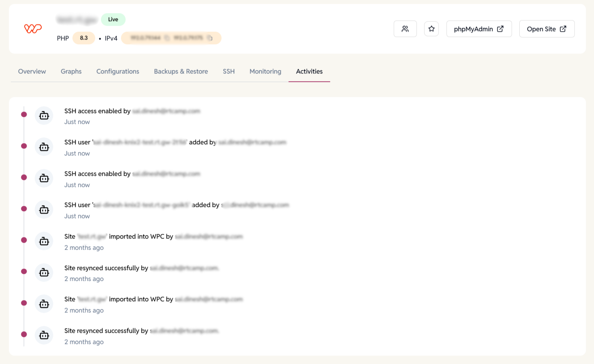
Task: Open the SSH tab
Action: (x=228, y=71)
